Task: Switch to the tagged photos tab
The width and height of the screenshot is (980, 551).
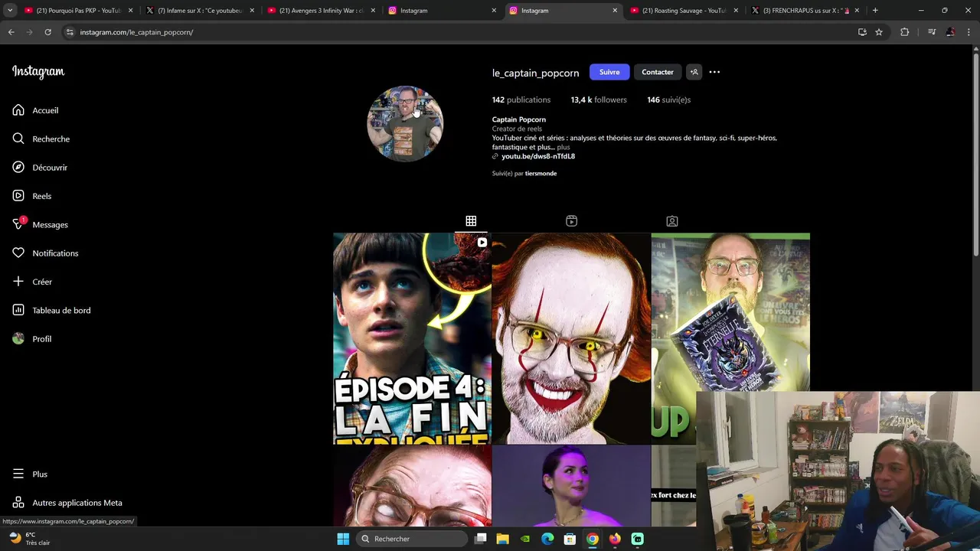Action: [672, 221]
